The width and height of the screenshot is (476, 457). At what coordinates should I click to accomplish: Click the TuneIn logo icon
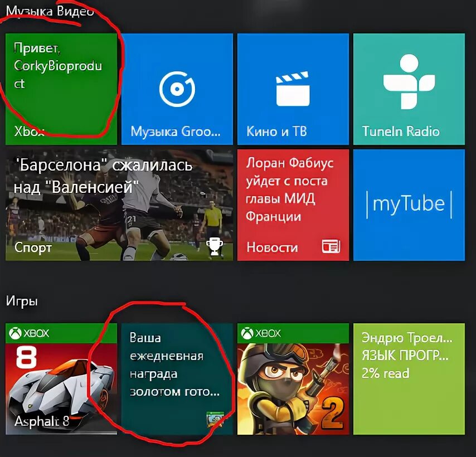point(409,81)
